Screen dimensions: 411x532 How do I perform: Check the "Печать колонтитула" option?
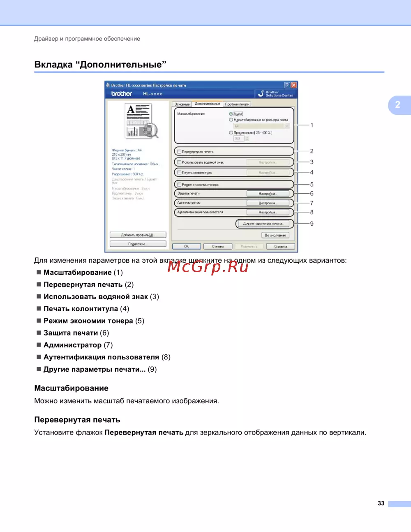coord(179,173)
